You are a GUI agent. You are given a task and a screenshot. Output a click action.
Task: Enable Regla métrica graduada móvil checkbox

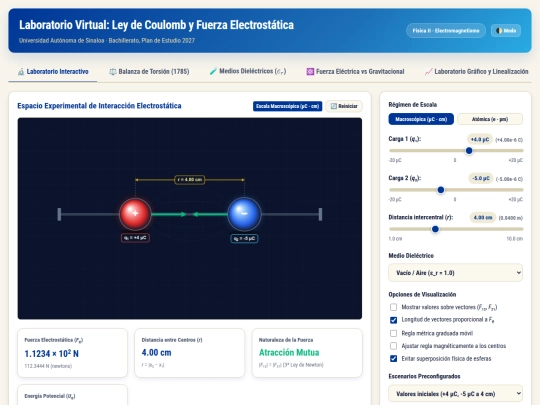coord(393,333)
